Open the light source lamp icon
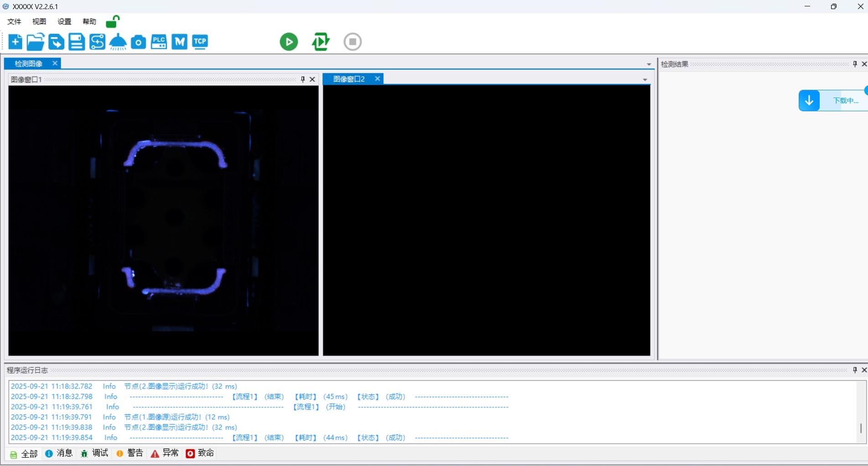The width and height of the screenshot is (868, 466). (x=118, y=42)
